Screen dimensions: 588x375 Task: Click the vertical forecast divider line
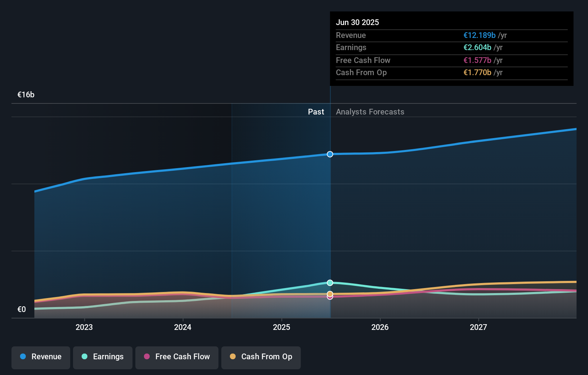coord(330,215)
